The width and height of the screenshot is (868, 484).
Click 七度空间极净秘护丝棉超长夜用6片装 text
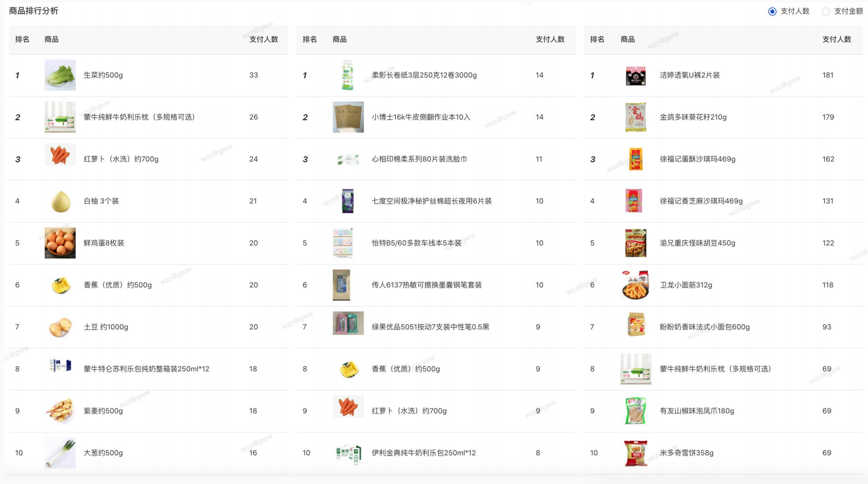coord(432,201)
